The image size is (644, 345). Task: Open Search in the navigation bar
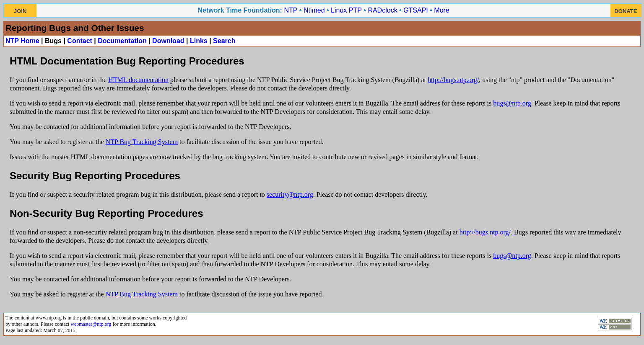coord(224,41)
